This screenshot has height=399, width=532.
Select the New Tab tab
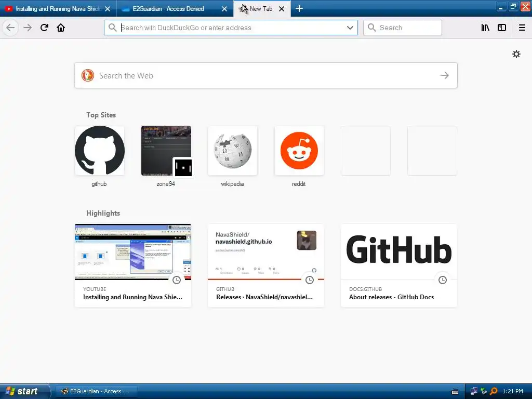262,9
